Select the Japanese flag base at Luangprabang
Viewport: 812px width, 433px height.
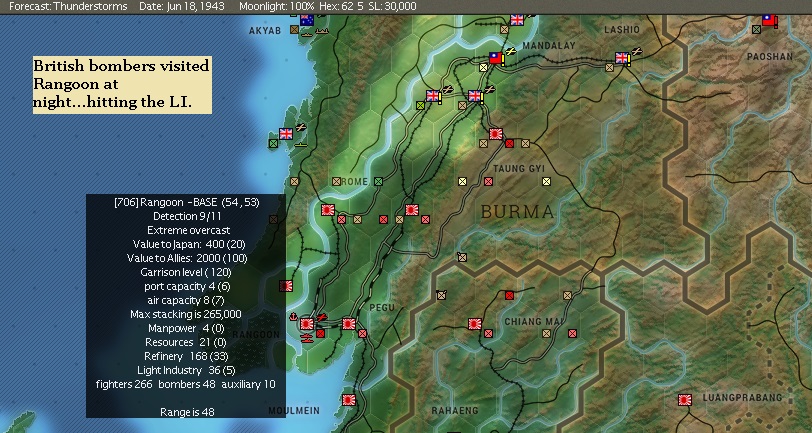pyautogui.click(x=685, y=400)
